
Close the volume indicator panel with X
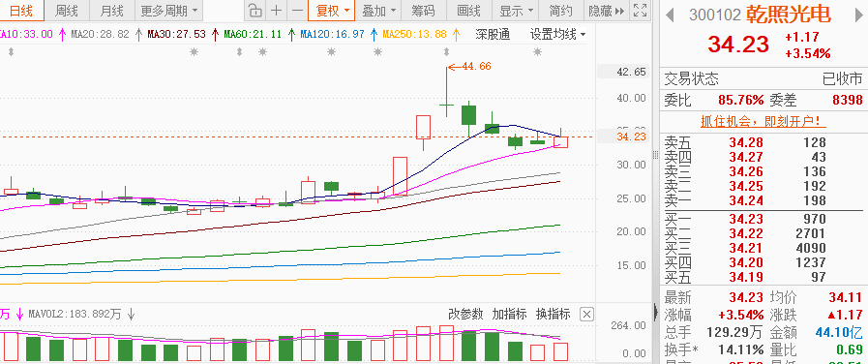(586, 315)
